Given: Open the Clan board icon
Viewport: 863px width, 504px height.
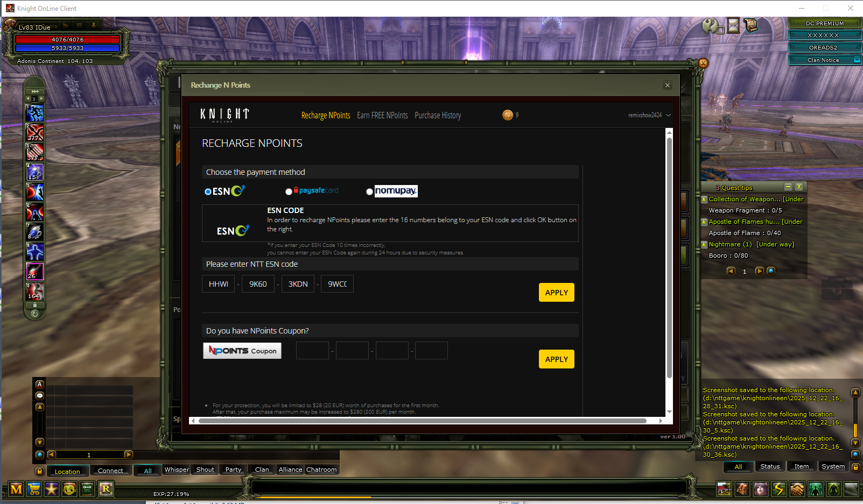Looking at the screenshot, I should (87, 489).
